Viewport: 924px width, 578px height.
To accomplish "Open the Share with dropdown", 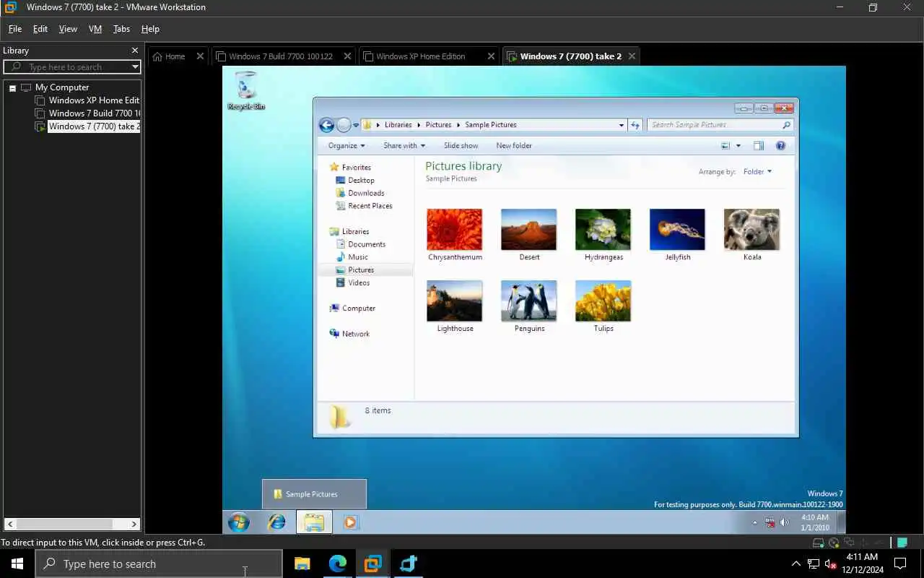I will click(404, 145).
